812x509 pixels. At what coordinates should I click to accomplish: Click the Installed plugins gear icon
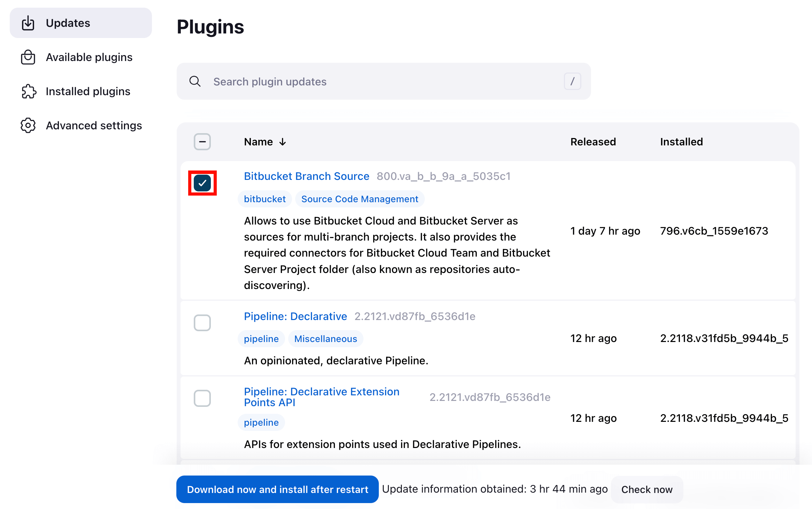click(28, 91)
